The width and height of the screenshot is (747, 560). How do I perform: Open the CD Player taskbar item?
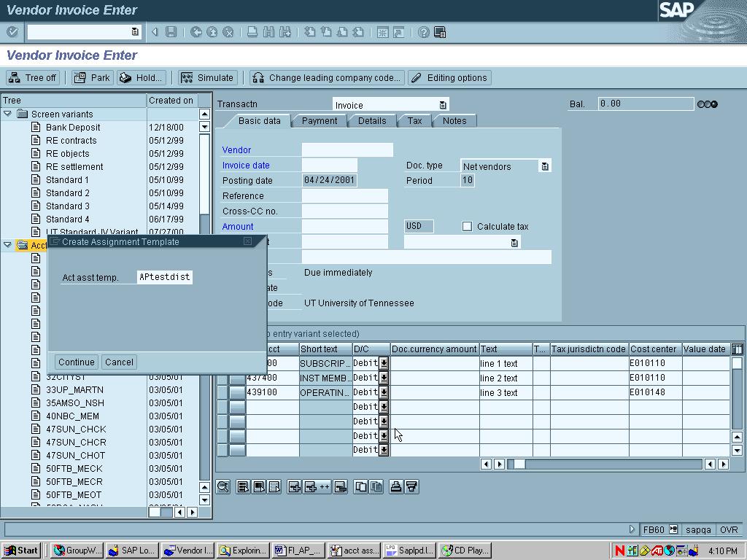coord(465,551)
